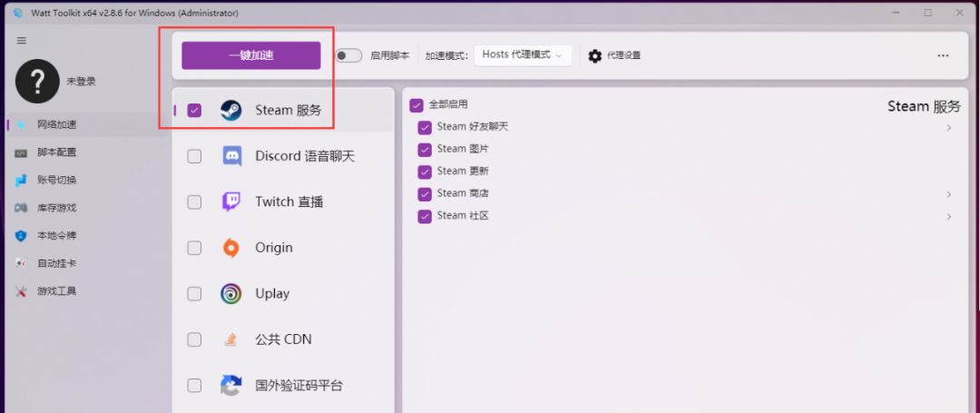980x413 pixels.
Task: Click the question mark profile avatar
Action: pos(37,81)
